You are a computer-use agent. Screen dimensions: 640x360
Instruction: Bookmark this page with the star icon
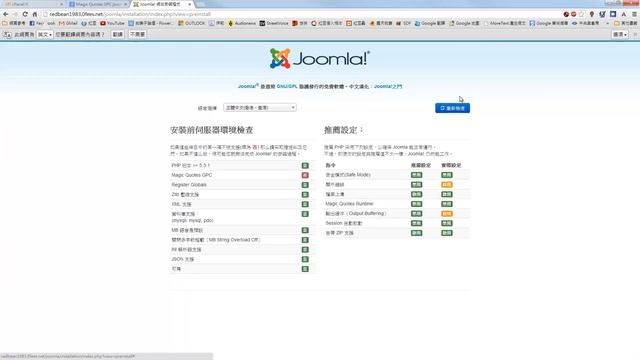(582, 14)
